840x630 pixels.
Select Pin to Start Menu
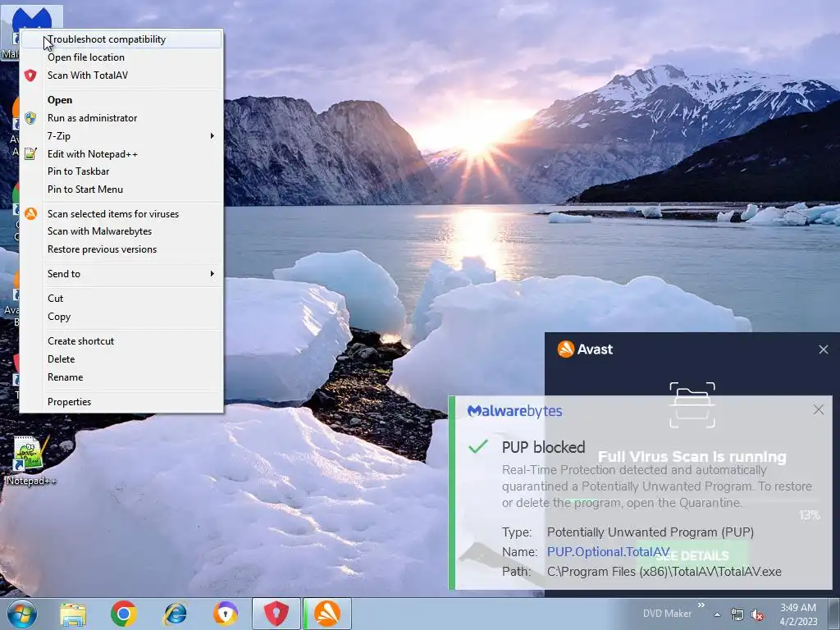[x=121, y=189]
